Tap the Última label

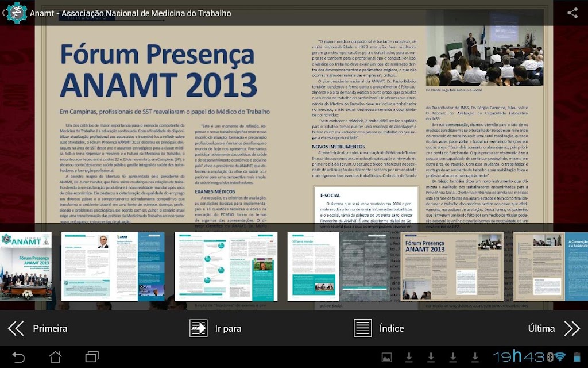tap(541, 328)
